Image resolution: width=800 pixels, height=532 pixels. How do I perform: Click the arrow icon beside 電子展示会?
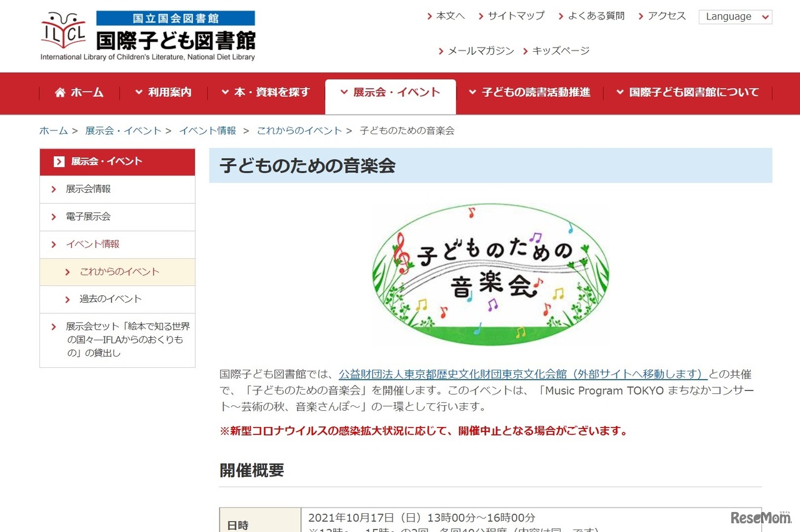tap(53, 217)
